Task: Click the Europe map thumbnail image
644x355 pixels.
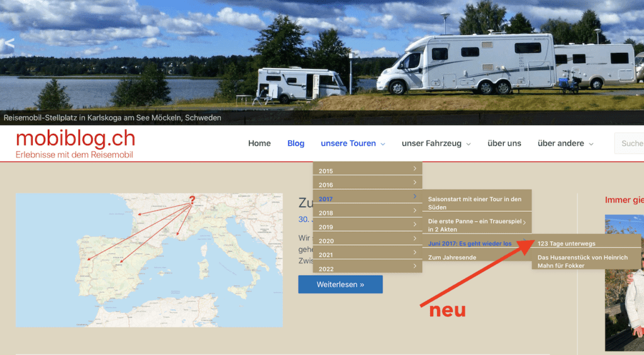Action: (149, 260)
